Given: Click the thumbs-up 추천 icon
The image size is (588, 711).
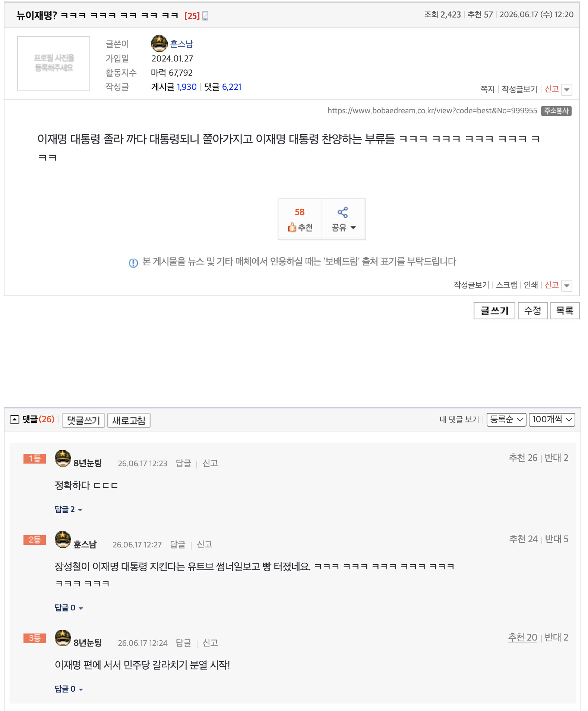Looking at the screenshot, I should (291, 227).
